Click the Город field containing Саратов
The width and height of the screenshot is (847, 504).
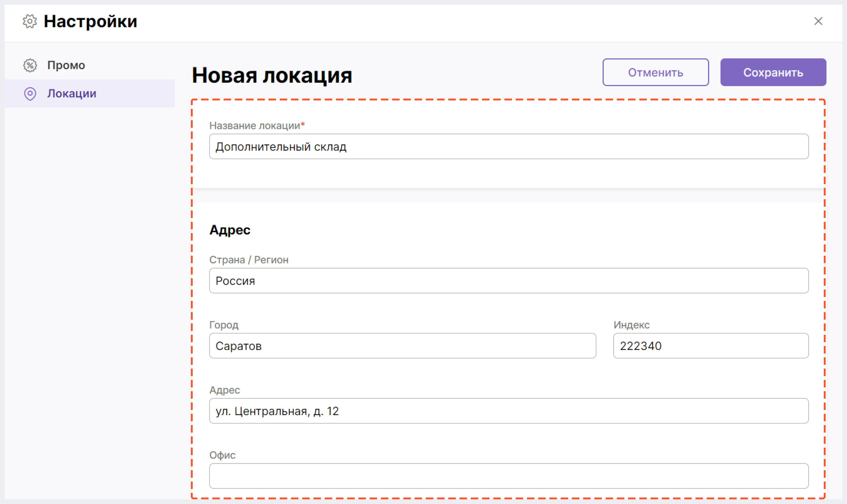tap(402, 346)
